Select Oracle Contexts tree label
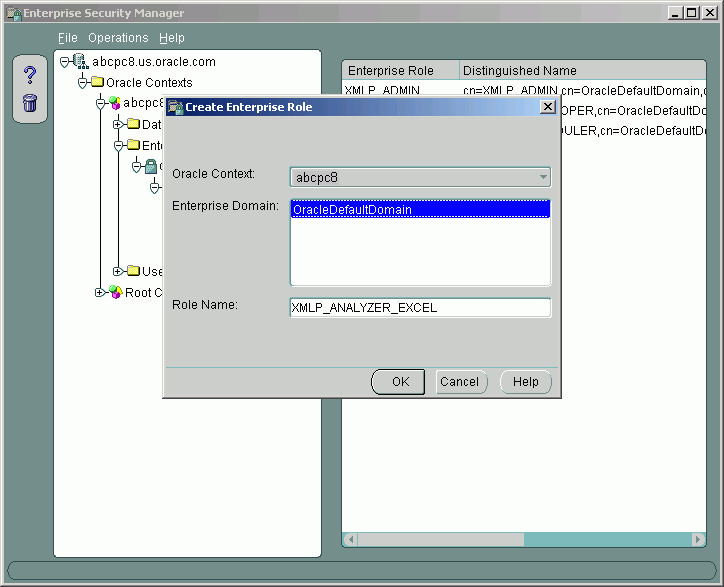 149,83
